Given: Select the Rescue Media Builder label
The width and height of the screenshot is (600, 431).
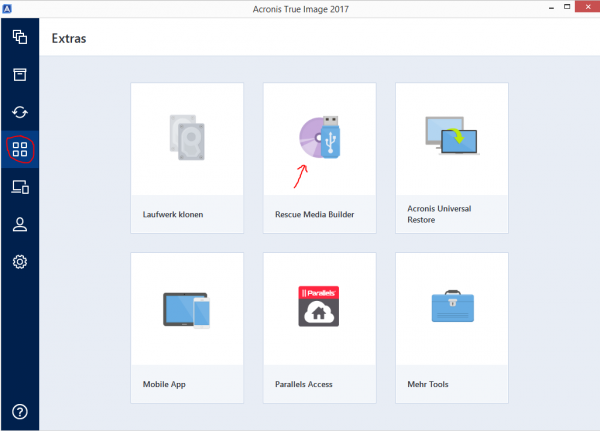Looking at the screenshot, I should (315, 214).
